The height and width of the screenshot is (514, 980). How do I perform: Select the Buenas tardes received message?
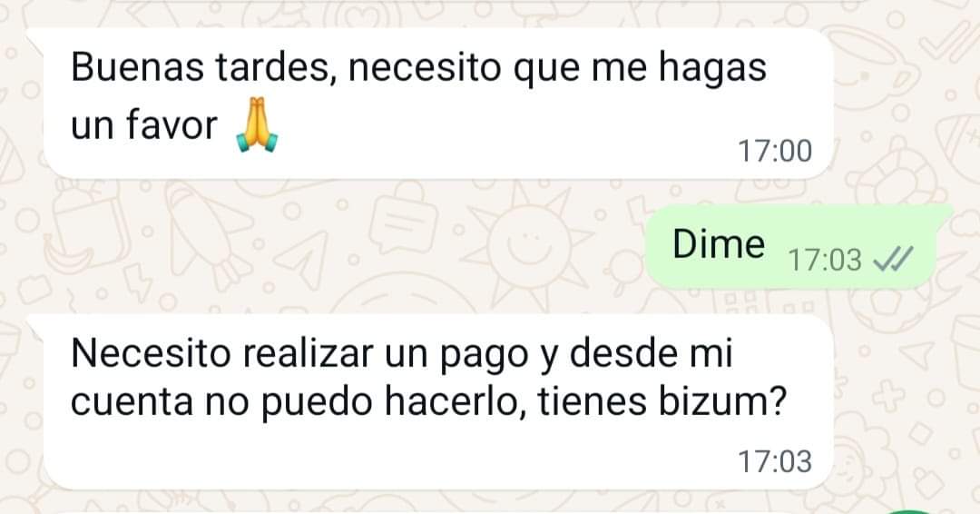click(439, 104)
